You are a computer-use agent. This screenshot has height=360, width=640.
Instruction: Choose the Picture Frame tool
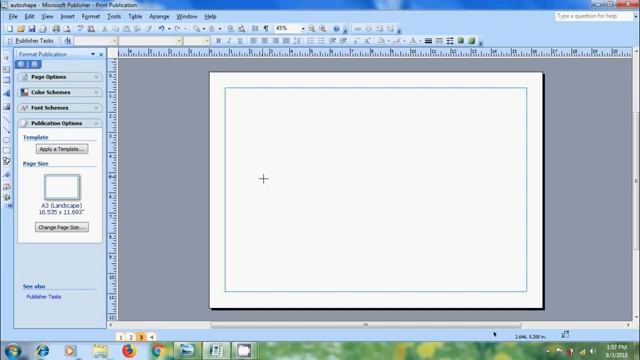7,107
